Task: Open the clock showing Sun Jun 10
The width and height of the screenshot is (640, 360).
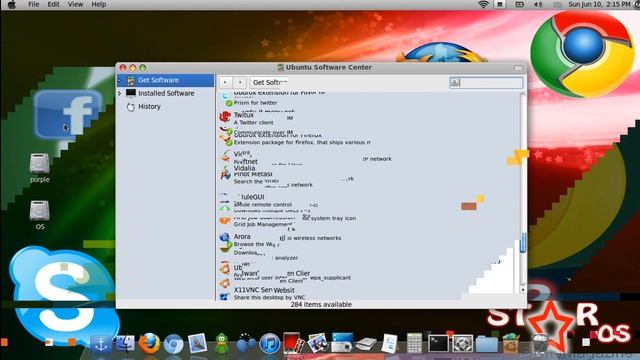Action: point(599,4)
